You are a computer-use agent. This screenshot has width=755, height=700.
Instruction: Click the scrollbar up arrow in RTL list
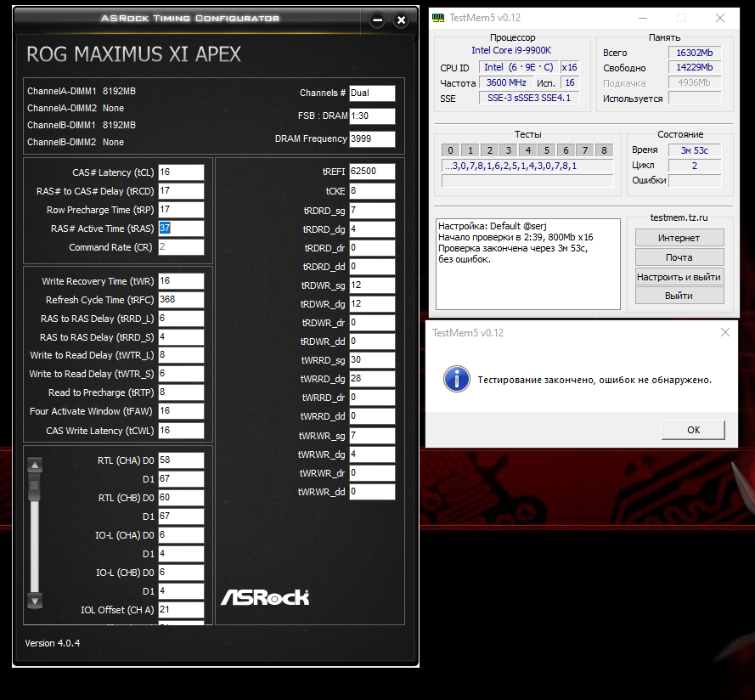[x=35, y=465]
